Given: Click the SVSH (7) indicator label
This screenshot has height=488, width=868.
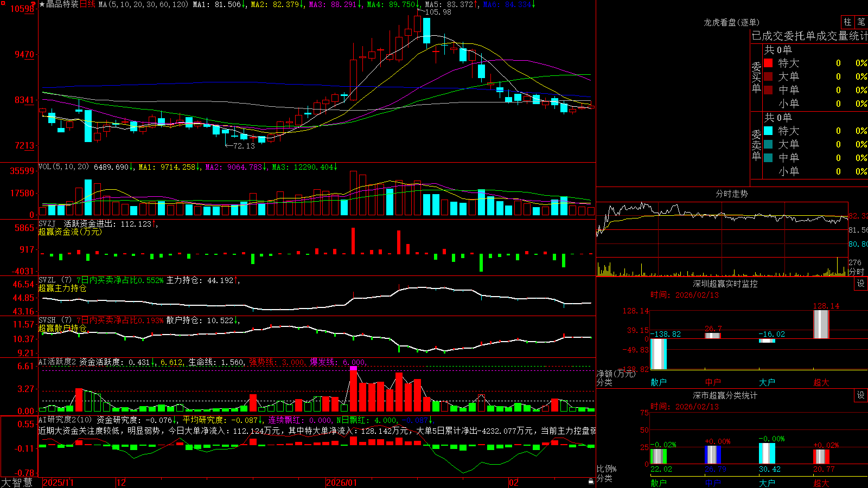Looking at the screenshot, I should pos(55,320).
